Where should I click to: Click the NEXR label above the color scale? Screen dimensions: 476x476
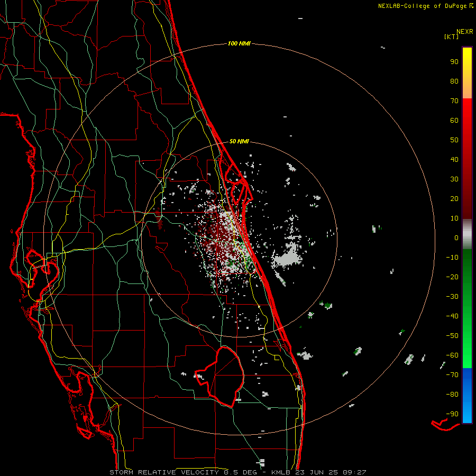[465, 32]
